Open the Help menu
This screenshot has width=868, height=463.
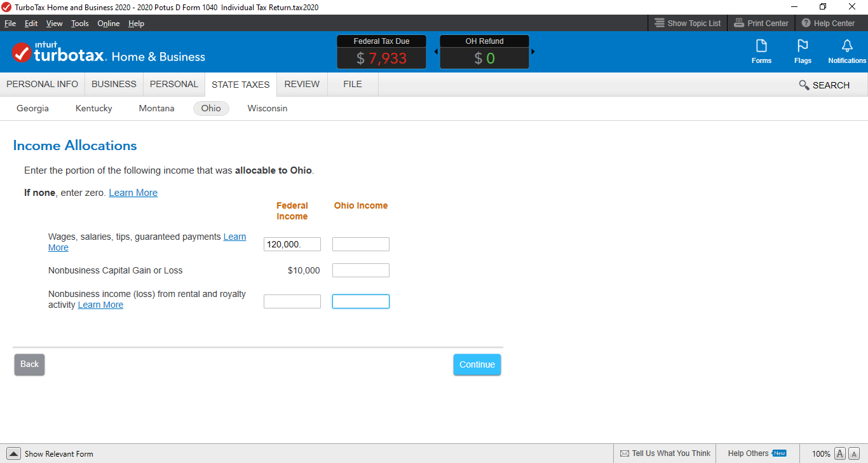137,24
